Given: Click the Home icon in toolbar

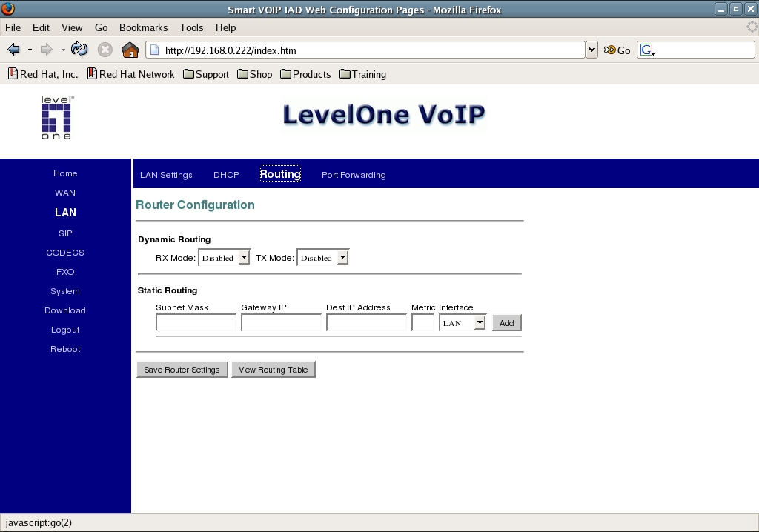Looking at the screenshot, I should pos(130,50).
